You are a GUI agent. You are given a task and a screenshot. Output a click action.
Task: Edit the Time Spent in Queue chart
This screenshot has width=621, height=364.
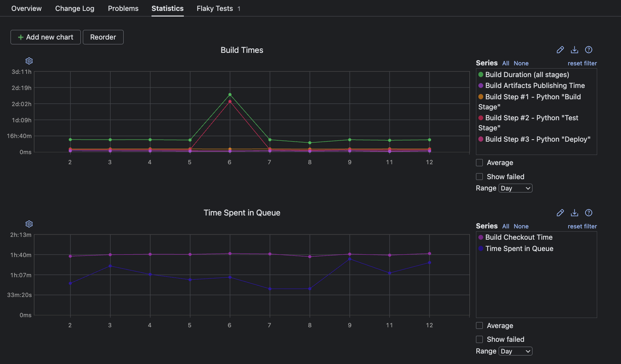point(560,213)
